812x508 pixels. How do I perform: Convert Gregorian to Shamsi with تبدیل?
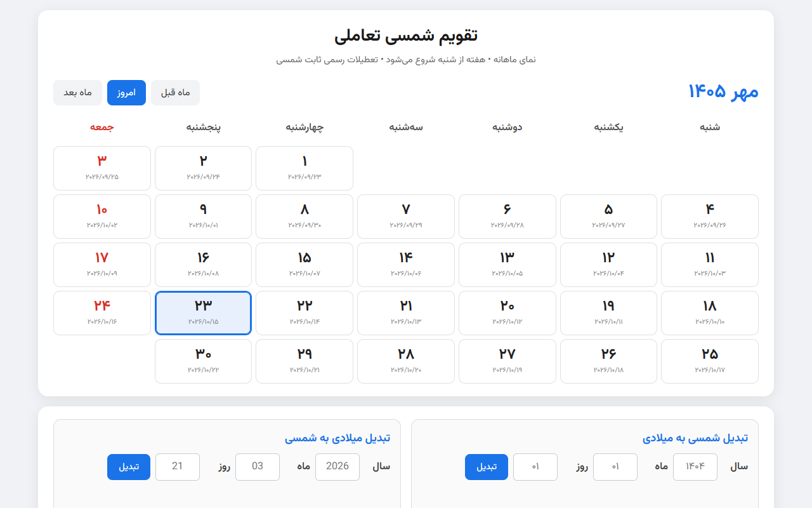(x=129, y=467)
